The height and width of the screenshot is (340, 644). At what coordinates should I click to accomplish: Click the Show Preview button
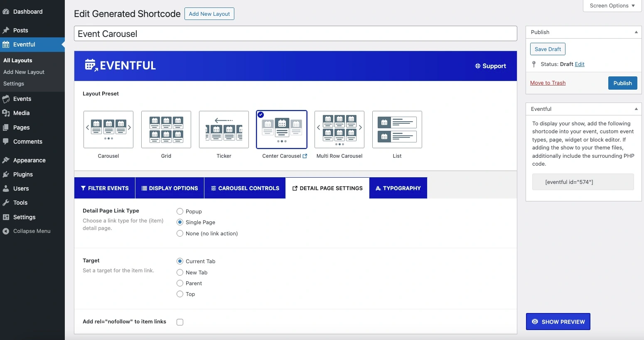pyautogui.click(x=558, y=322)
